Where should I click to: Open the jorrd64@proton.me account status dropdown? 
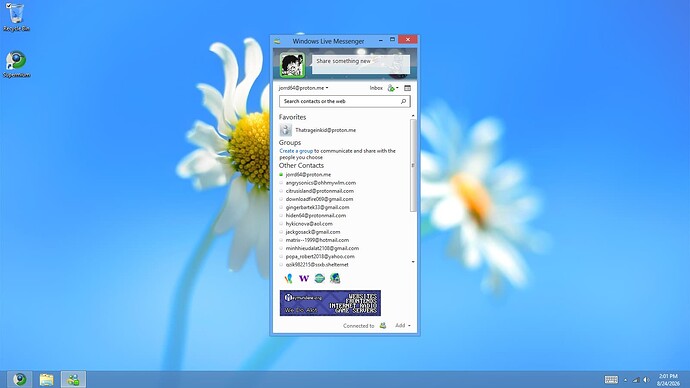[303, 88]
